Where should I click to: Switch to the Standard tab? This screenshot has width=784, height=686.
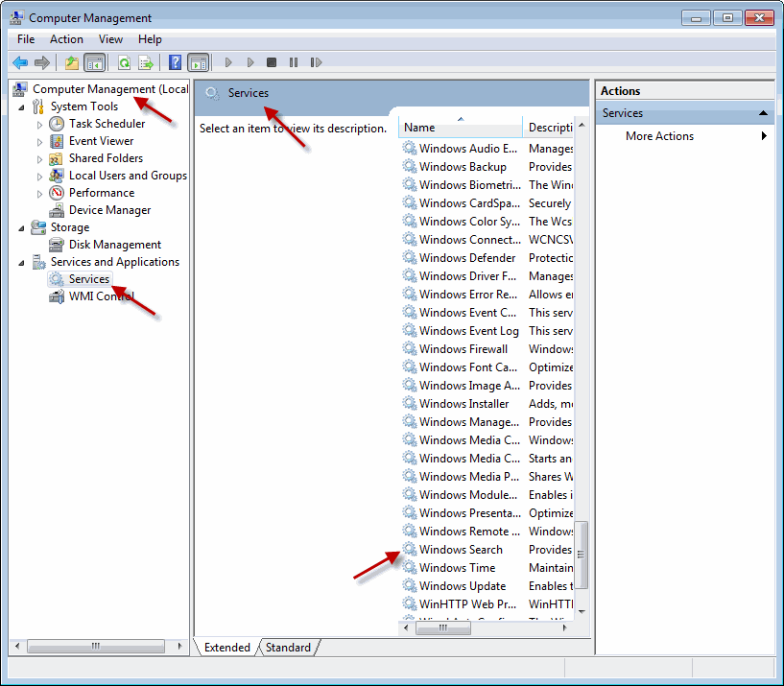tap(288, 648)
